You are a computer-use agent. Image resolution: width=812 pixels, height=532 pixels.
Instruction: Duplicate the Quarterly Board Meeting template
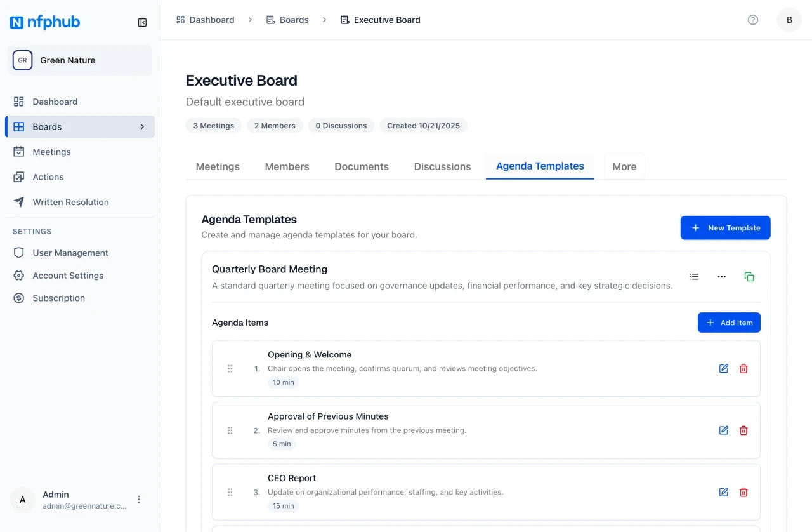click(749, 277)
